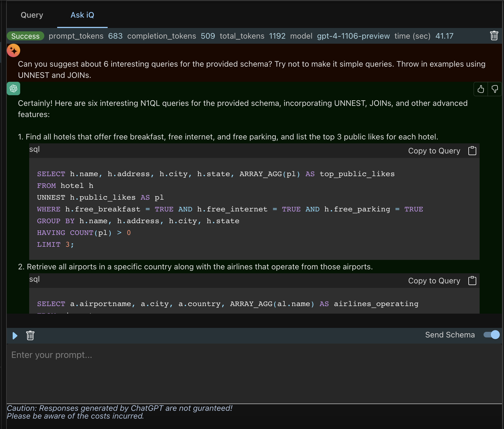This screenshot has width=504, height=429.
Task: Click the user question about 6 interesting queries
Action: tap(252, 69)
